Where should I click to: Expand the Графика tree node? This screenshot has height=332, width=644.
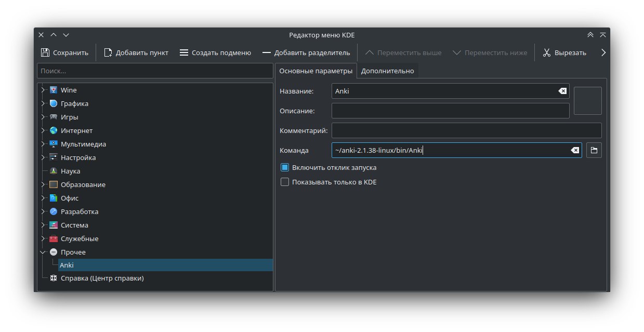coord(44,103)
